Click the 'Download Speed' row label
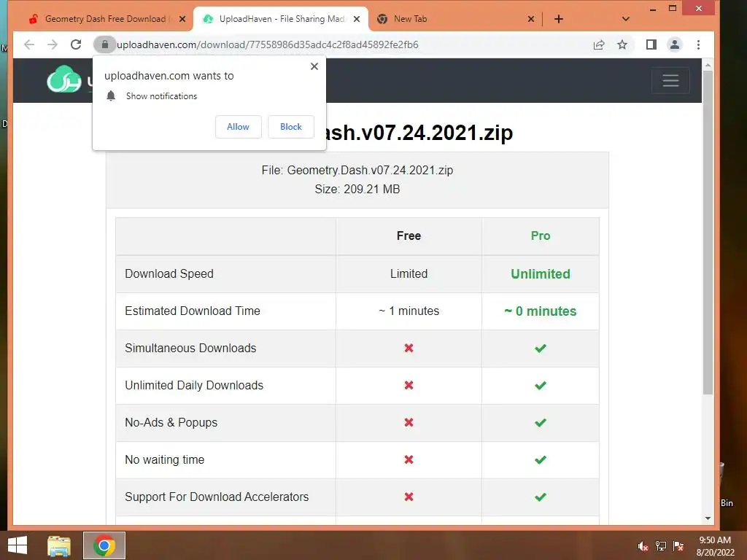Screen dimensions: 747x560 point(169,274)
